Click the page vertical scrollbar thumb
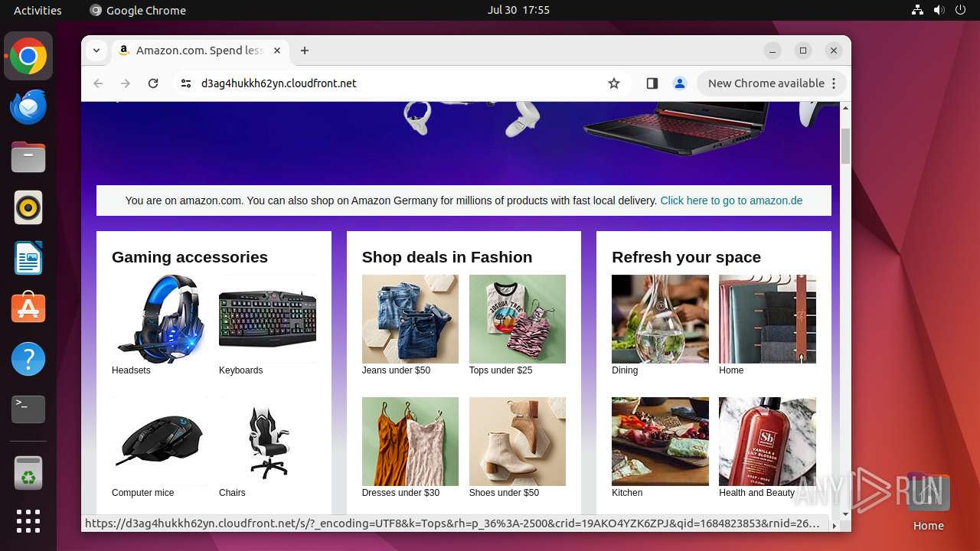Image resolution: width=980 pixels, height=551 pixels. 845,146
